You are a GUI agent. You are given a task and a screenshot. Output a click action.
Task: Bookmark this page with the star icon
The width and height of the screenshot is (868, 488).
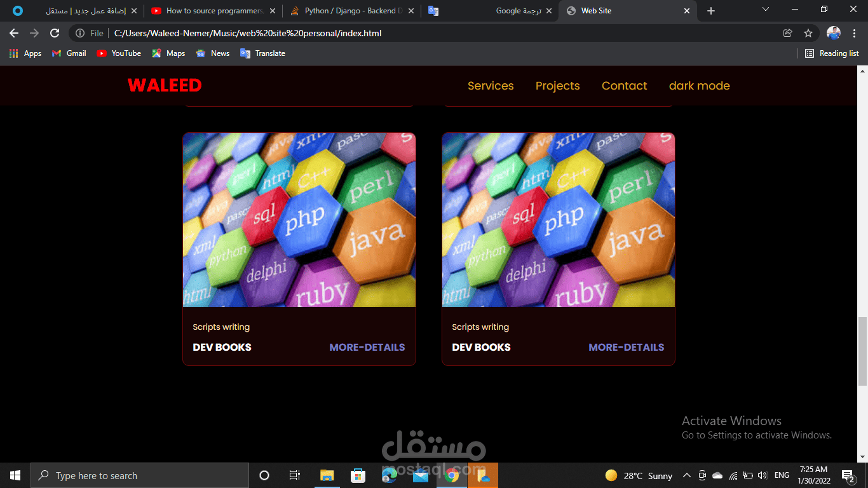pos(808,33)
